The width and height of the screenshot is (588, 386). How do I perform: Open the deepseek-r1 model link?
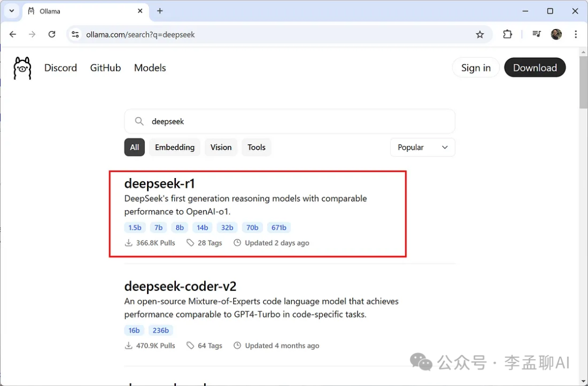coord(160,183)
